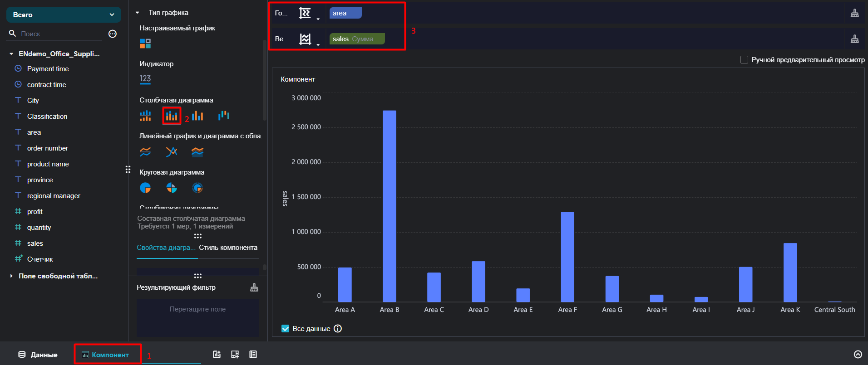This screenshot has width=868, height=365.
Task: Pick the pie chart icon
Action: click(x=145, y=188)
